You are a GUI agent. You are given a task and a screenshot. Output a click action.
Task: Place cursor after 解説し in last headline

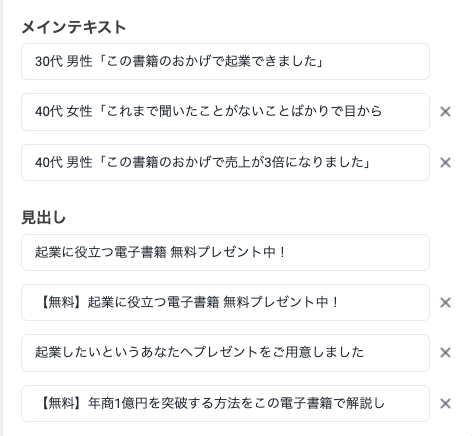point(385,404)
